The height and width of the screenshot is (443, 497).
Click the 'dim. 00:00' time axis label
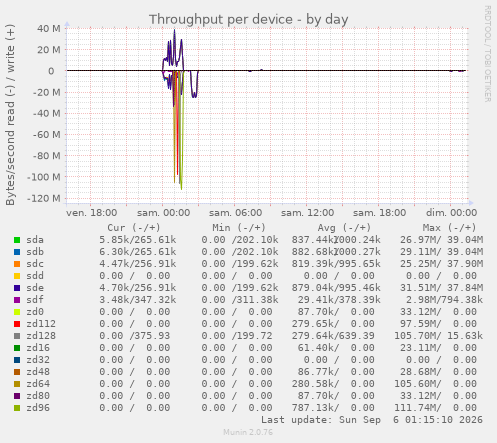[452, 213]
